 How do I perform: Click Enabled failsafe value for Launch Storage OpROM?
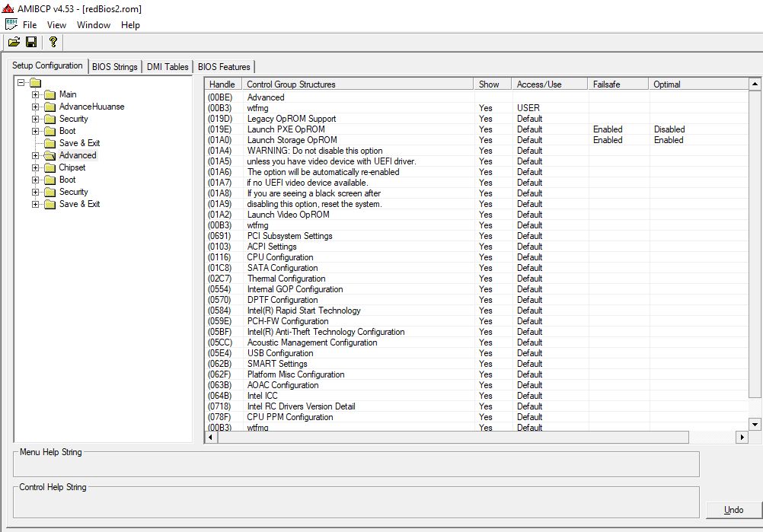coord(608,140)
